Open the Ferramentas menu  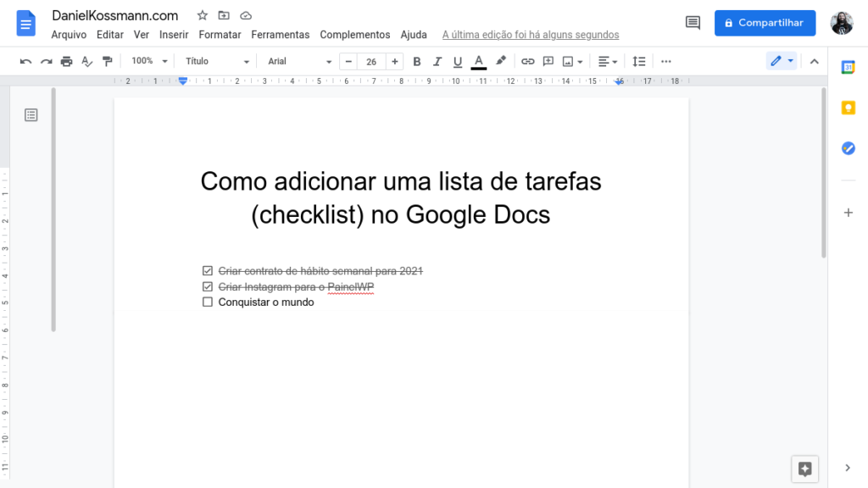coord(280,35)
